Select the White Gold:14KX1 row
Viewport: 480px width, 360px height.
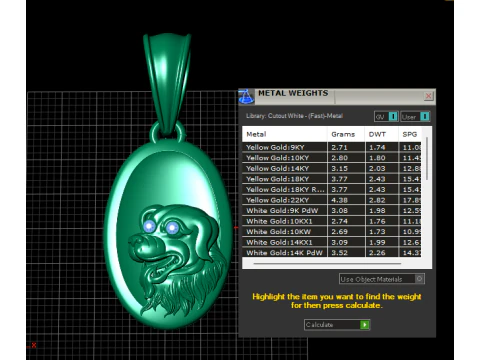tap(332, 242)
